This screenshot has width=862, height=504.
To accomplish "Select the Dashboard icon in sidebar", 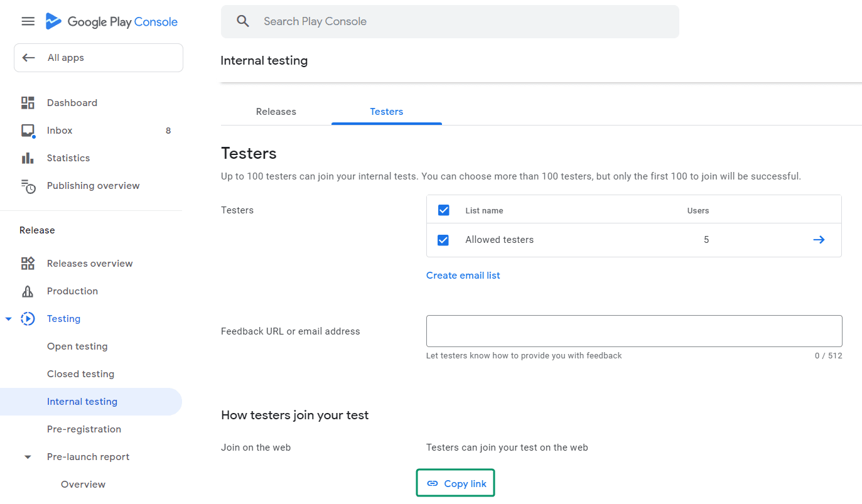I will point(28,102).
